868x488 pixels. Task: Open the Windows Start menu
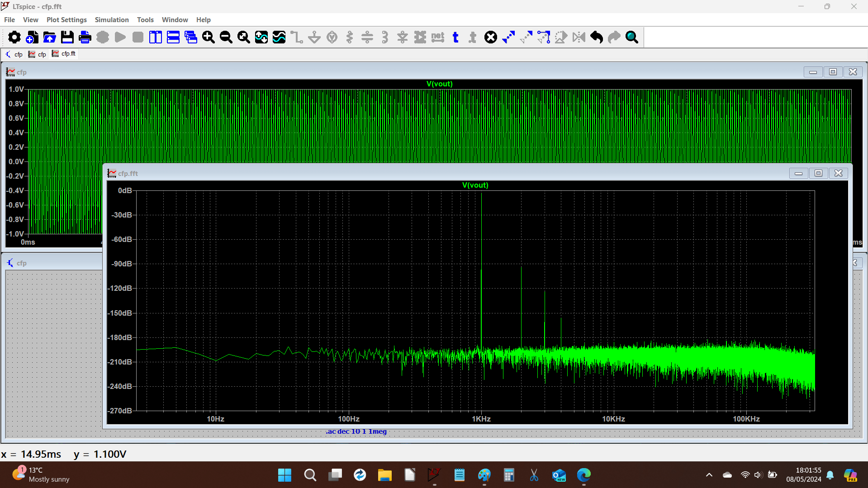point(285,475)
